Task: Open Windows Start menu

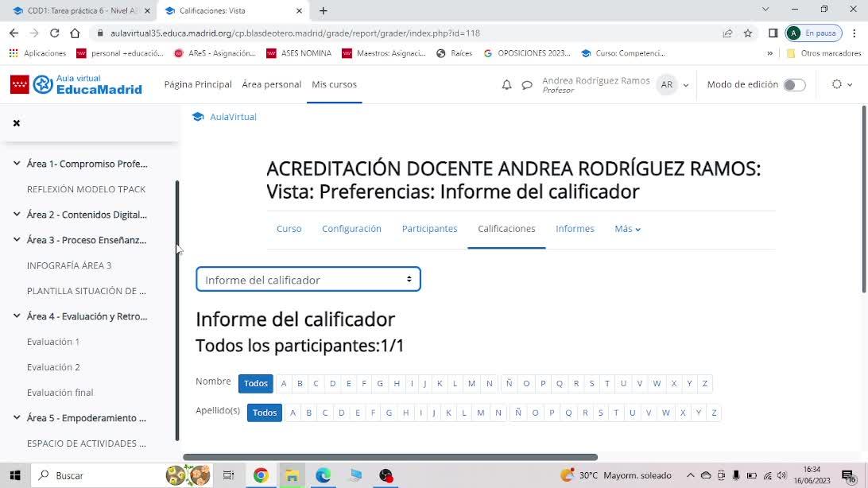Action: coord(15,475)
